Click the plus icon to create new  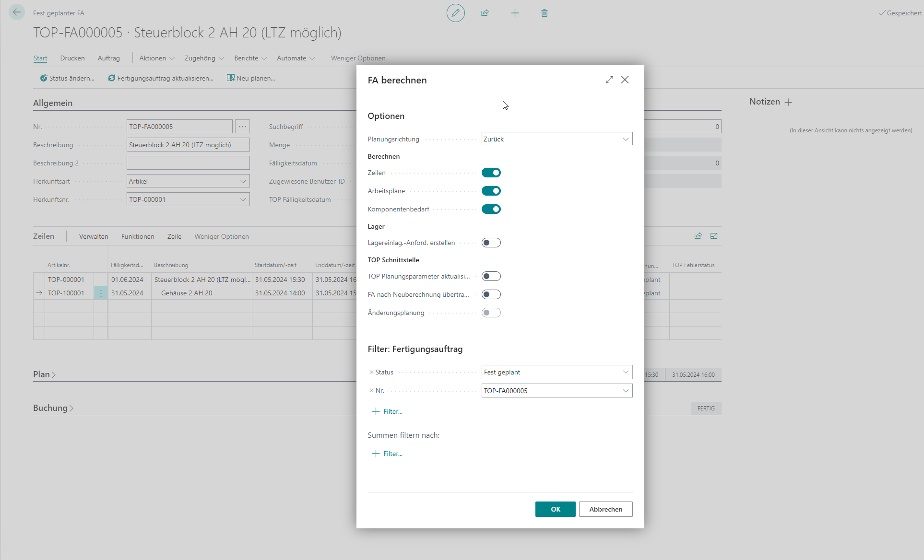click(515, 13)
